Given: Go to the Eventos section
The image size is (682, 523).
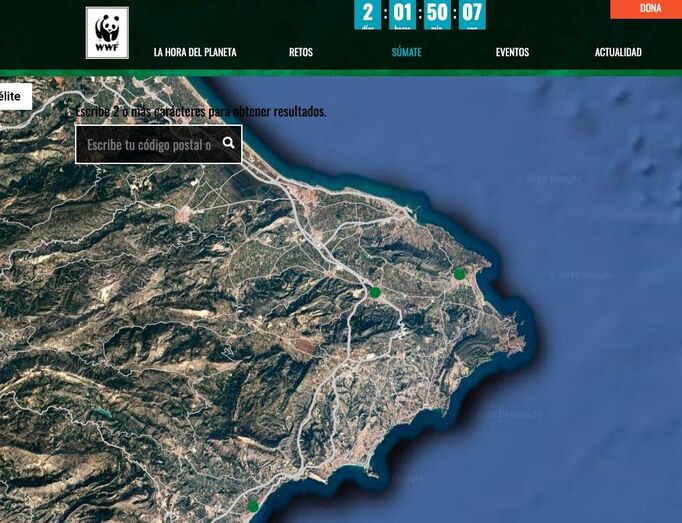Looking at the screenshot, I should [512, 52].
